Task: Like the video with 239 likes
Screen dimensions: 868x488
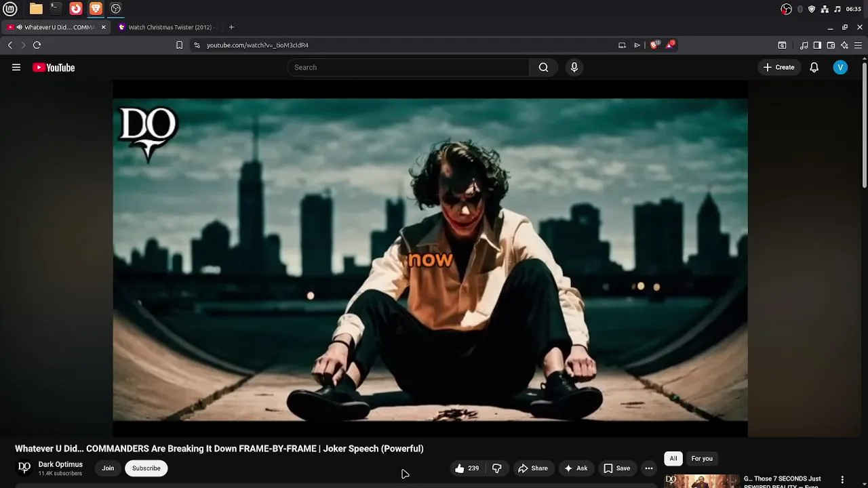Action: (467, 468)
